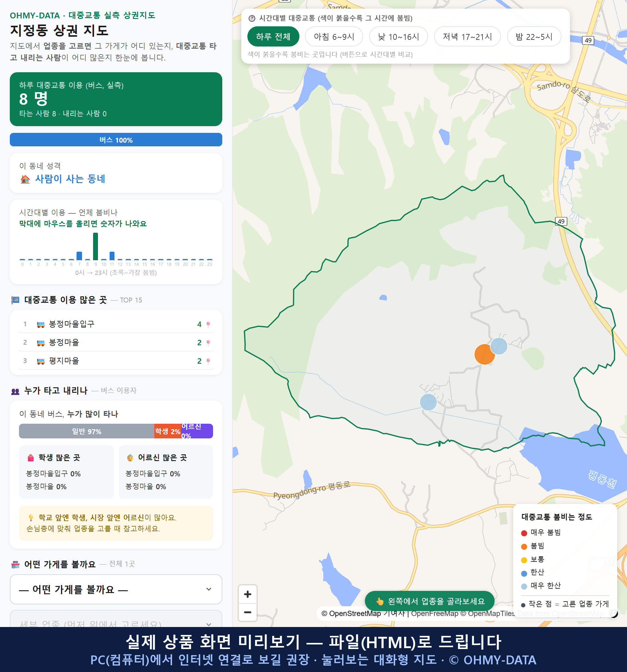Select the 밤 22~5시 time filter

pyautogui.click(x=534, y=36)
